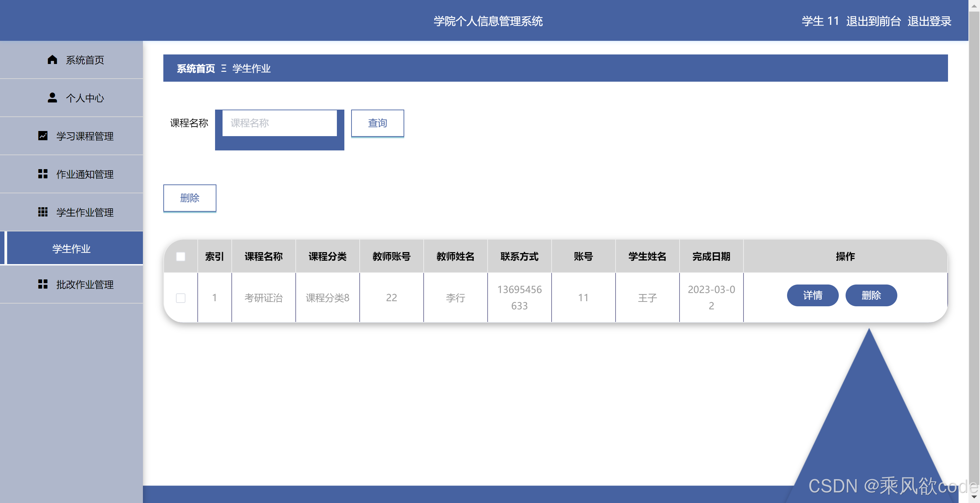This screenshot has width=980, height=503.
Task: Toggle the select-all checkbox in table header
Action: (181, 257)
